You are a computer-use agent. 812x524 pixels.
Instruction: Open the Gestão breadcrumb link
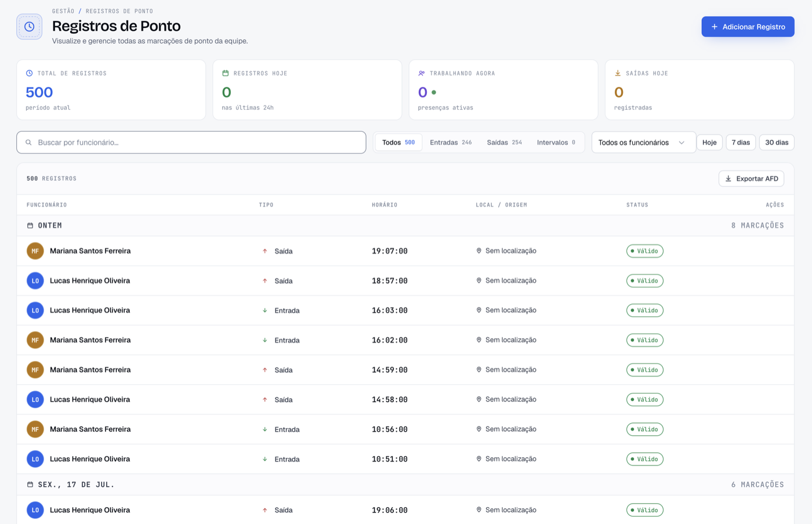point(63,11)
